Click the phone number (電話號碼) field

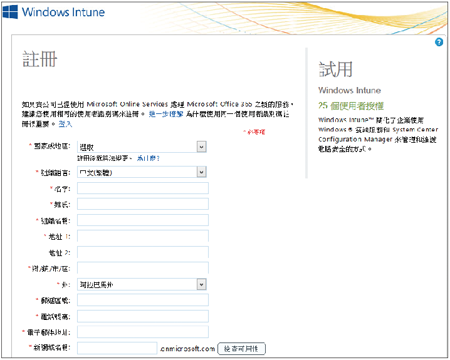pos(143,316)
